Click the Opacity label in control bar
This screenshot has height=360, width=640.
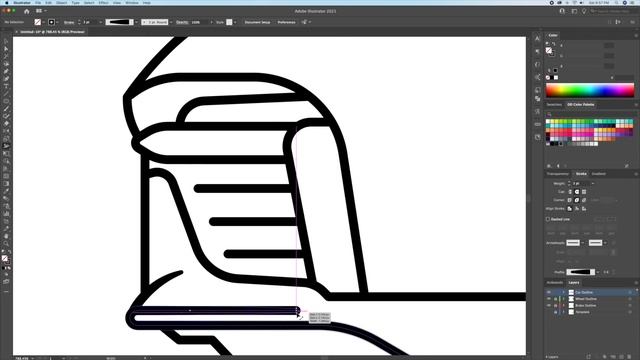tap(182, 22)
